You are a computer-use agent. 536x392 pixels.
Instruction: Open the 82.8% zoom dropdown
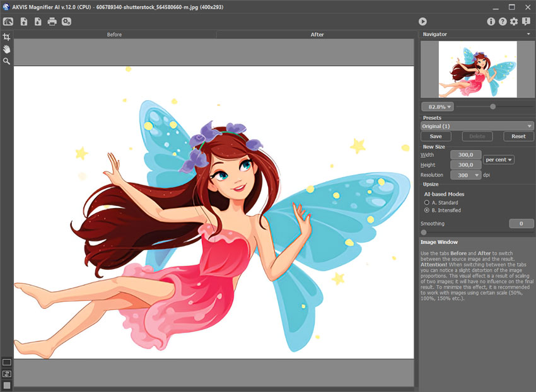click(x=438, y=107)
